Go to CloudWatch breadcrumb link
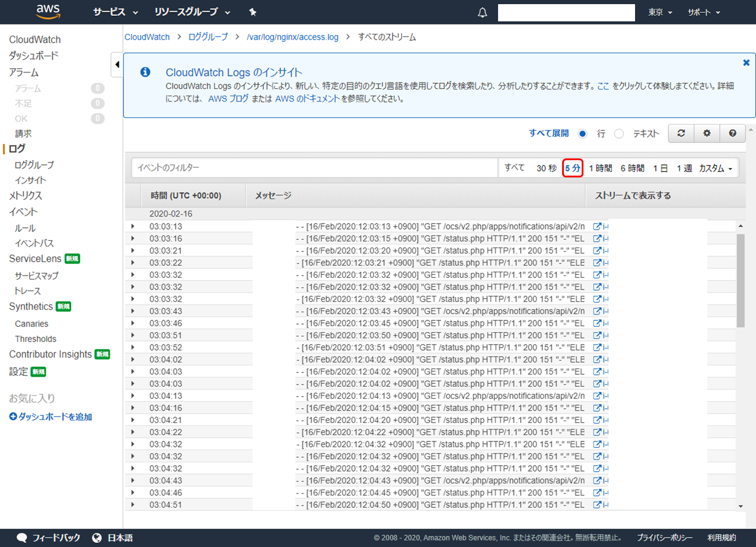The width and height of the screenshot is (756, 547). [x=147, y=37]
